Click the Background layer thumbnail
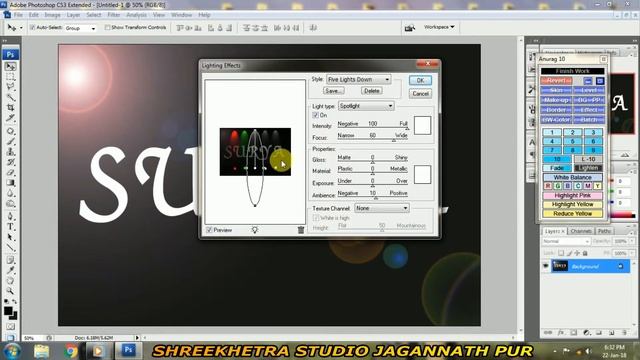This screenshot has width=640, height=360. [560, 266]
